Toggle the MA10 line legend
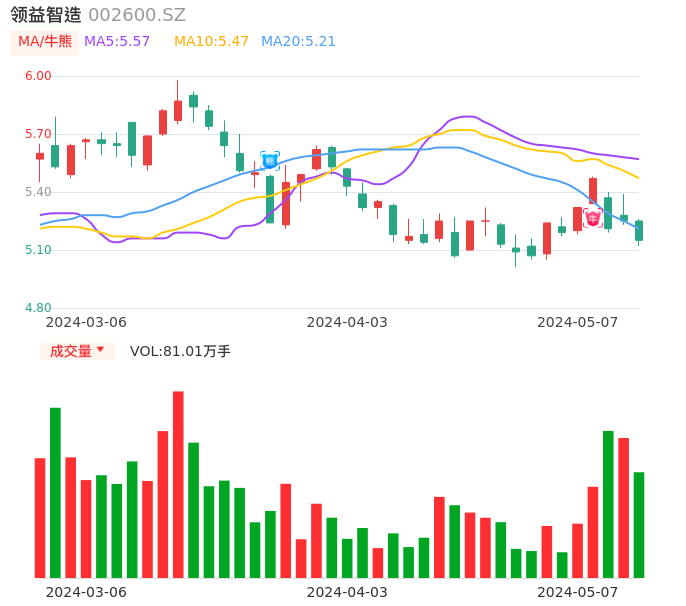This screenshot has width=686, height=606. [211, 42]
